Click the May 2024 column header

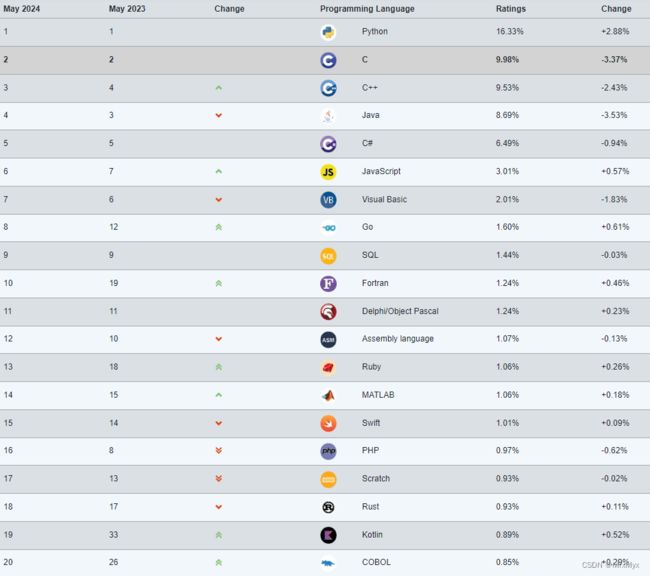click(22, 9)
